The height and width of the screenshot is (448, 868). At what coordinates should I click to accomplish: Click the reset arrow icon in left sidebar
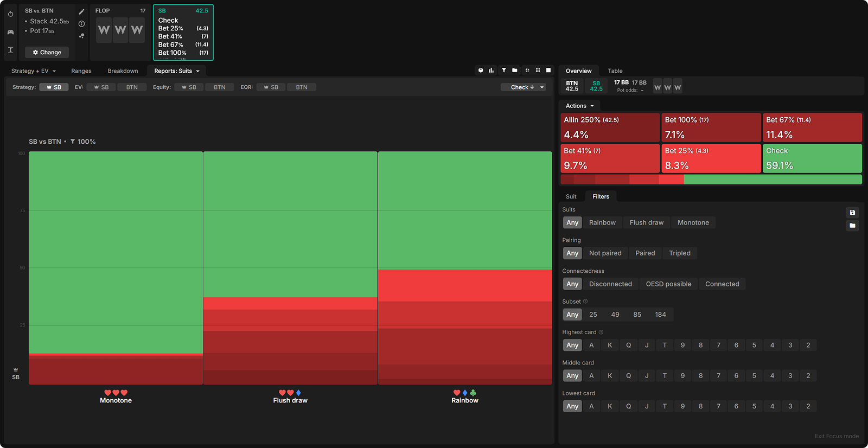pyautogui.click(x=10, y=14)
